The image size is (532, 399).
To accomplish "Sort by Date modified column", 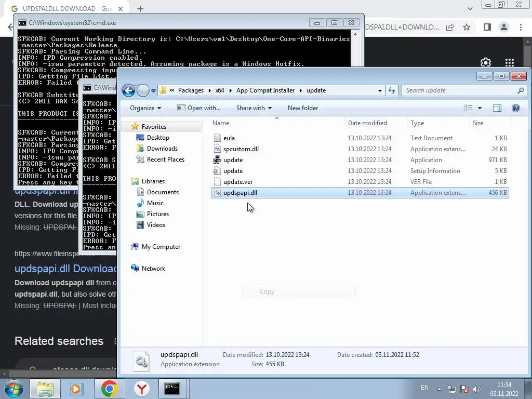I will (x=376, y=123).
